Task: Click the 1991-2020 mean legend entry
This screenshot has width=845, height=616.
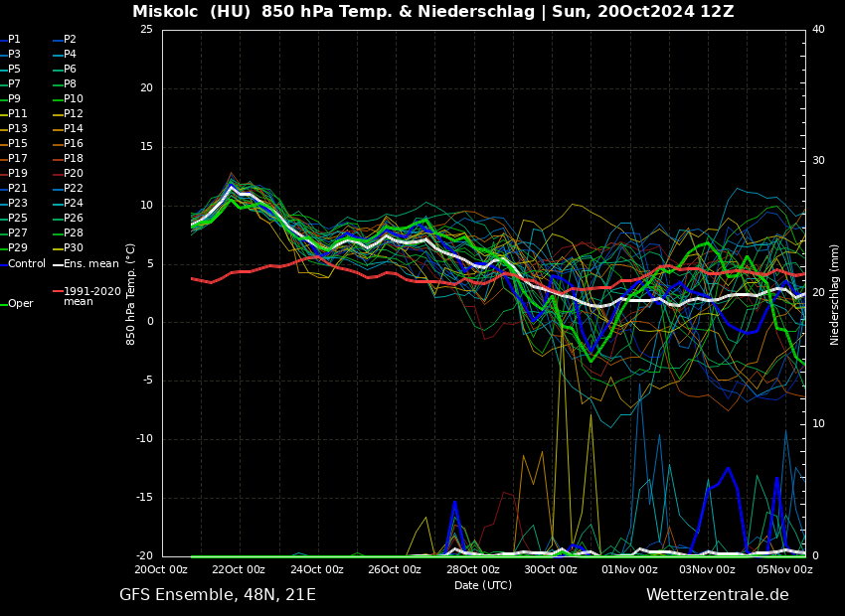Action: (91, 296)
